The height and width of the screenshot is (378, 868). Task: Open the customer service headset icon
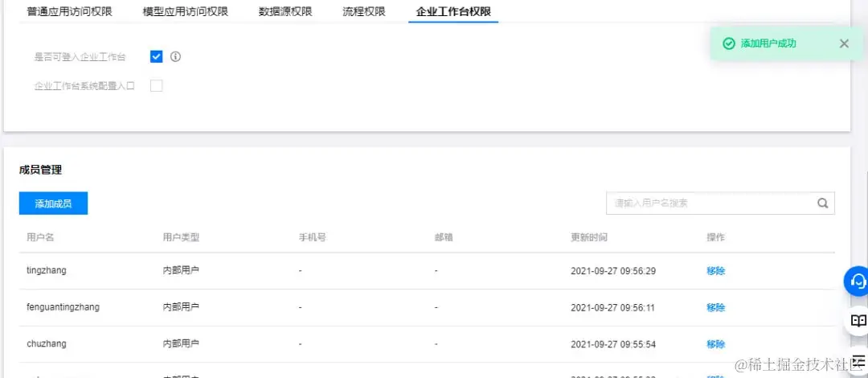858,281
